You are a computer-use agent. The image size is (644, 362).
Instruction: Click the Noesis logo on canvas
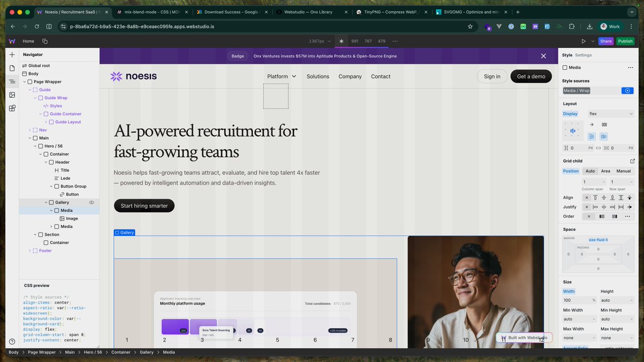134,76
